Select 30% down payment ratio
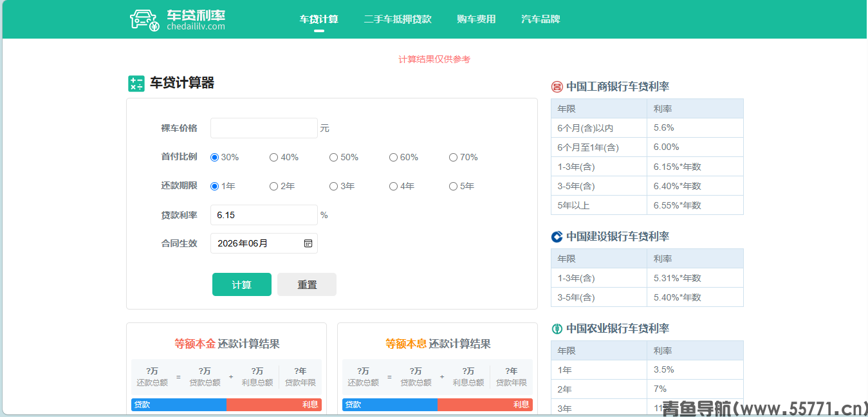 click(215, 158)
